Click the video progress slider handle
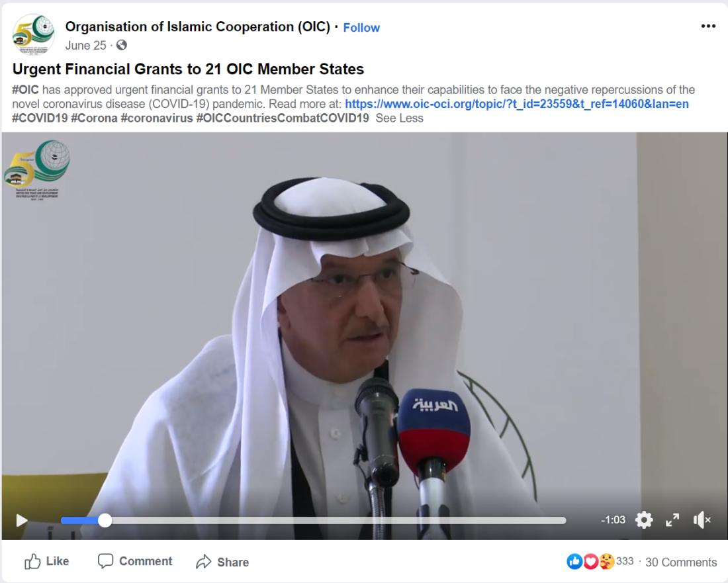This screenshot has height=583, width=728. coord(105,520)
